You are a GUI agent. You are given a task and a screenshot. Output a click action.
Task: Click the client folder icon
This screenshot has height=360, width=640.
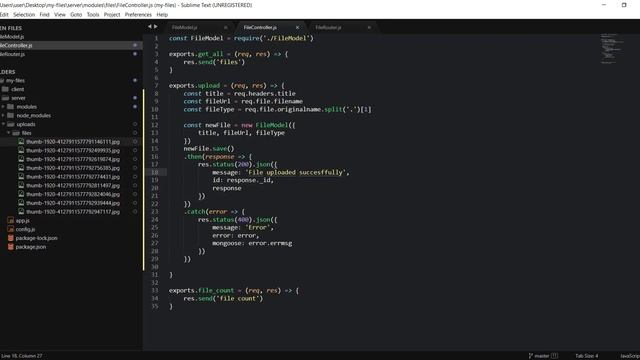(x=5, y=89)
